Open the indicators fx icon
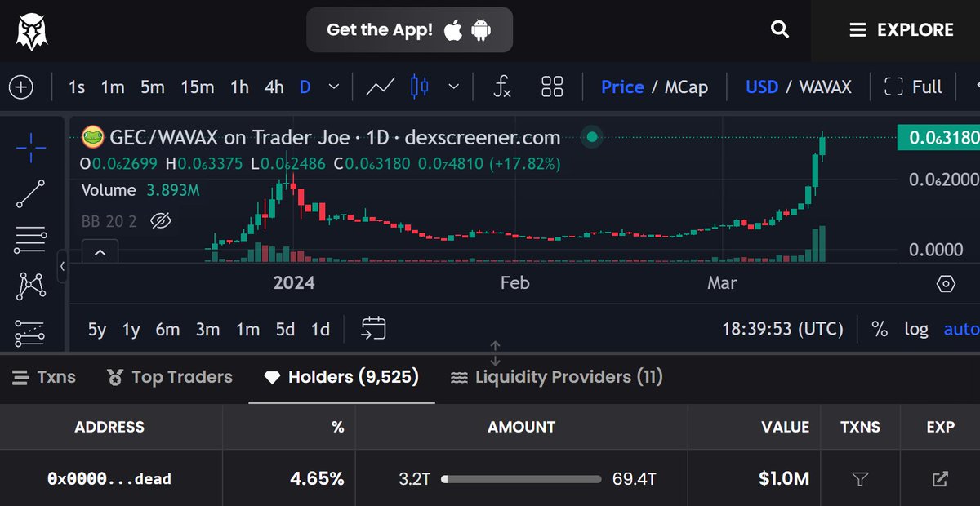Viewport: 980px width, 506px height. point(503,87)
